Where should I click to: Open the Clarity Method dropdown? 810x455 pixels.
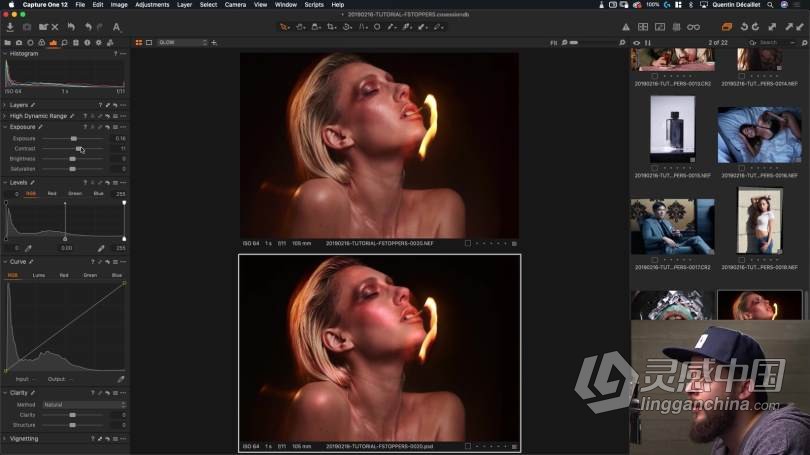(x=84, y=405)
